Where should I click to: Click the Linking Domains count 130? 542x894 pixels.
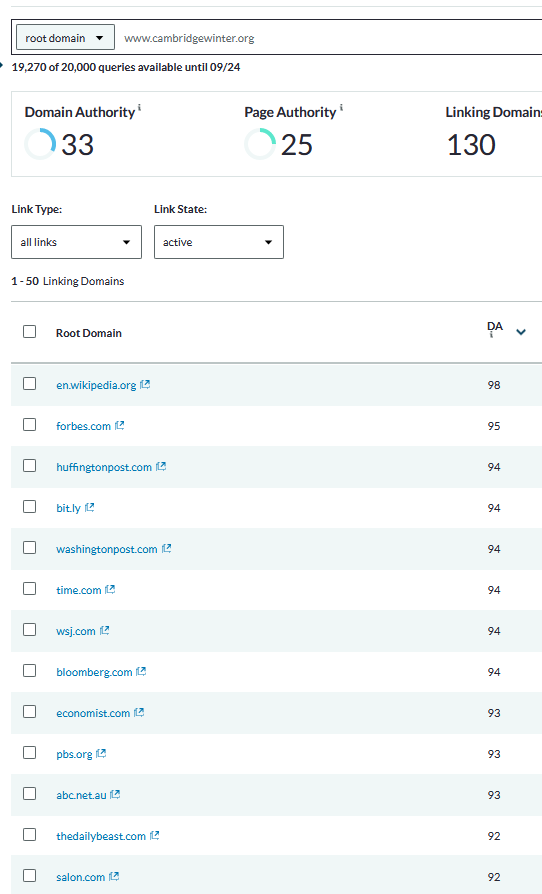(x=471, y=145)
